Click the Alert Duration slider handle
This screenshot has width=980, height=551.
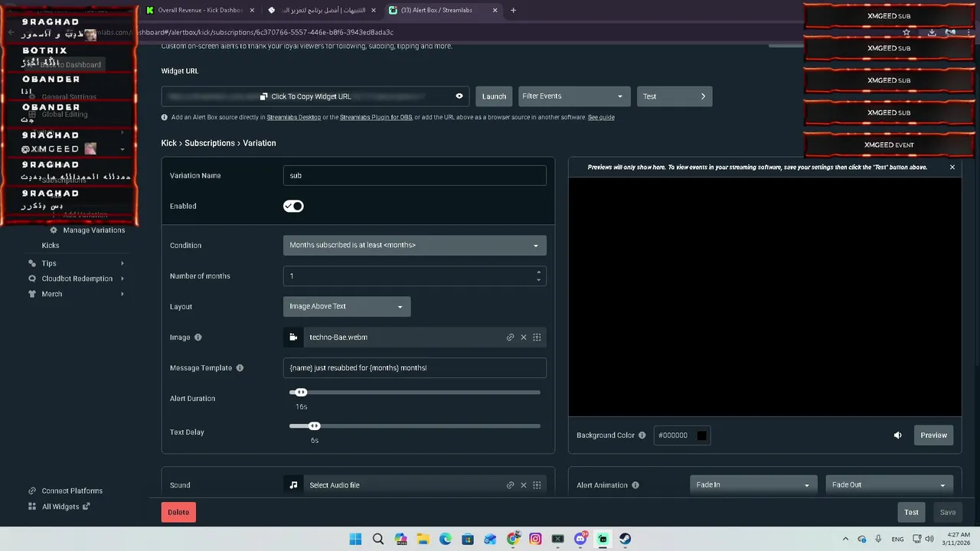pos(301,393)
